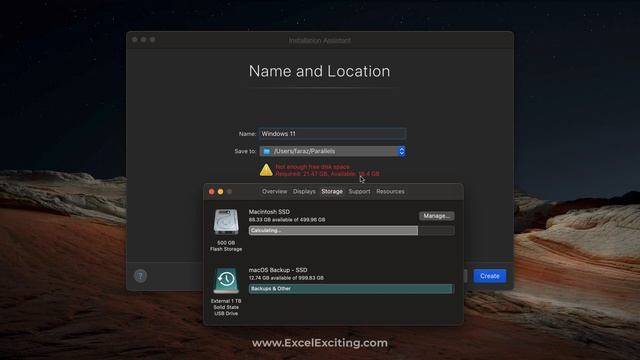
Task: Click the yellow warning triangle icon
Action: [x=266, y=170]
